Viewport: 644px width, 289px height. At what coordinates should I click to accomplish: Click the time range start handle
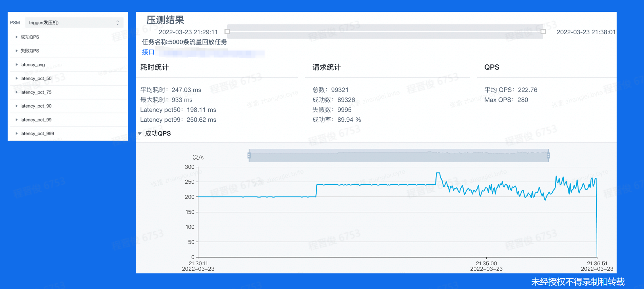tap(227, 32)
